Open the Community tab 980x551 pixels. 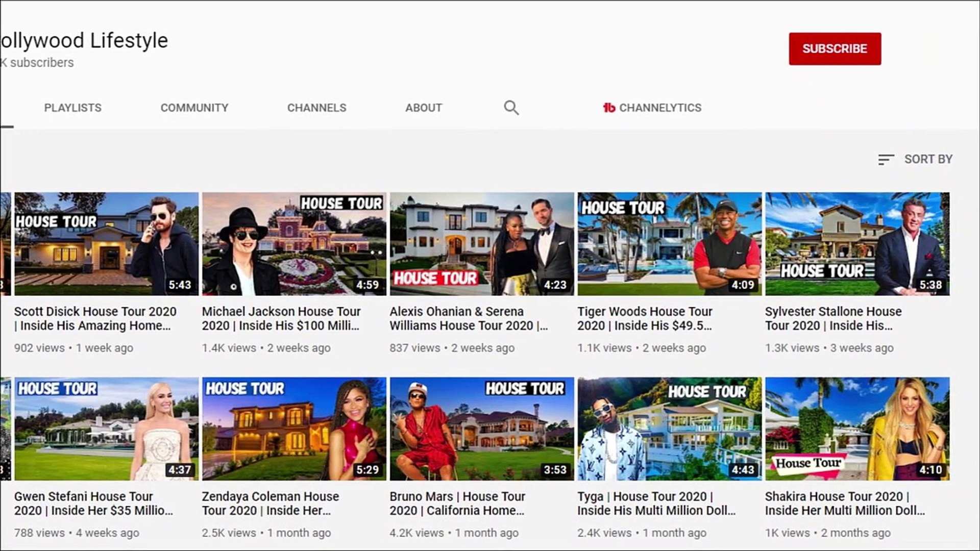[x=194, y=108]
